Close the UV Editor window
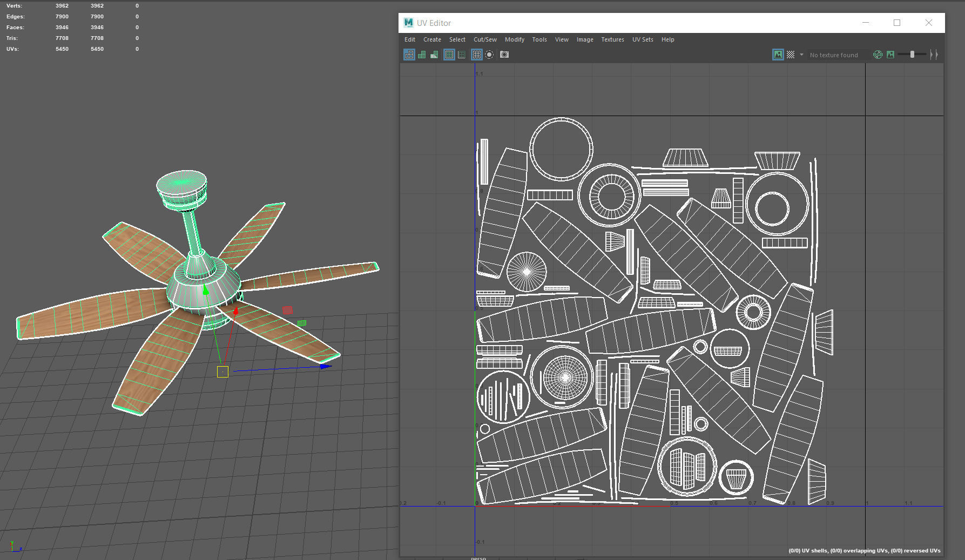 (929, 23)
